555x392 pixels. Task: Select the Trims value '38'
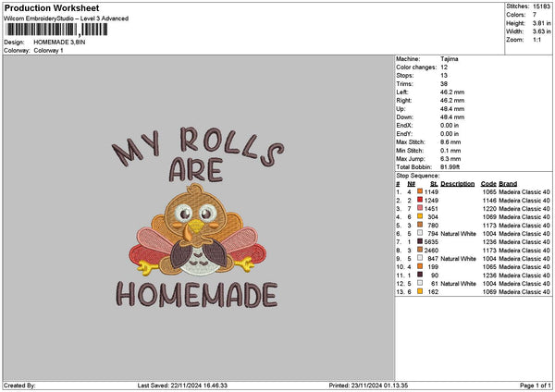[x=444, y=84]
